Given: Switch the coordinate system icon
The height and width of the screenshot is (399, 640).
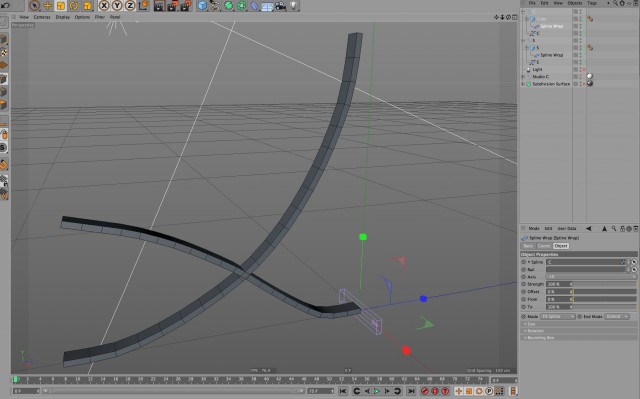Looking at the screenshot, I should 144,5.
